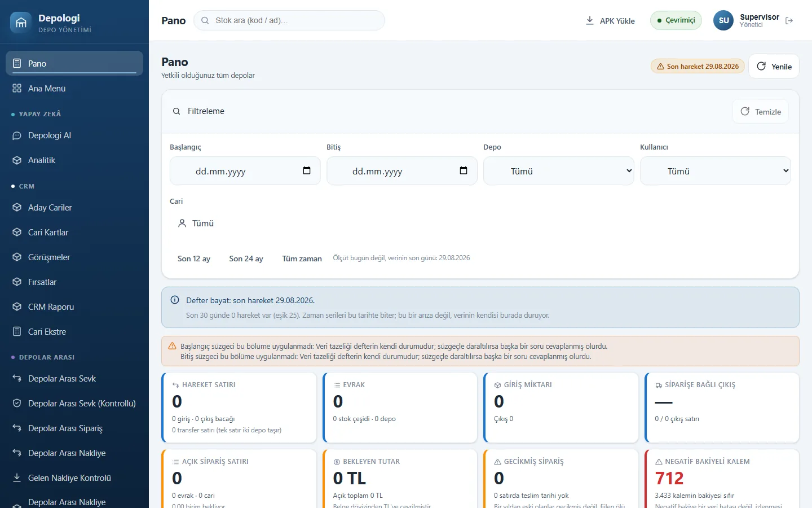Click the APK Yükle download icon
Image resolution: width=812 pixels, height=508 pixels.
click(x=590, y=20)
